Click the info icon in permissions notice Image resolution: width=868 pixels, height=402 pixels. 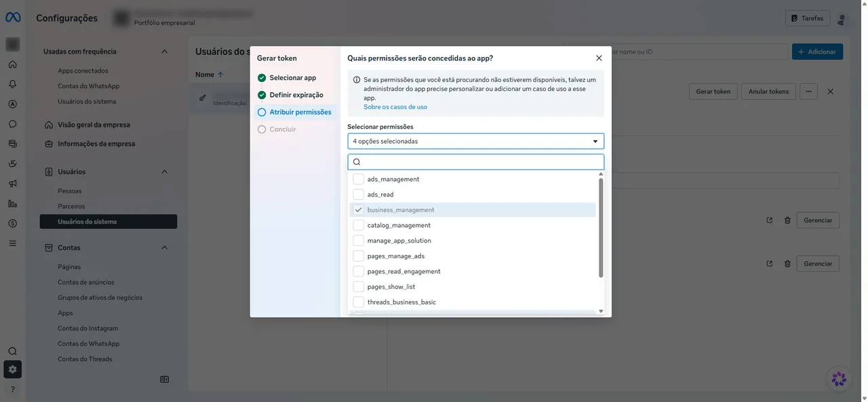357,80
